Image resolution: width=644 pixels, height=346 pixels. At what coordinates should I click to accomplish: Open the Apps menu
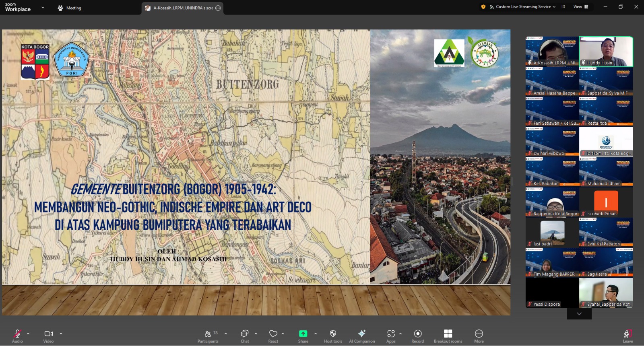391,334
